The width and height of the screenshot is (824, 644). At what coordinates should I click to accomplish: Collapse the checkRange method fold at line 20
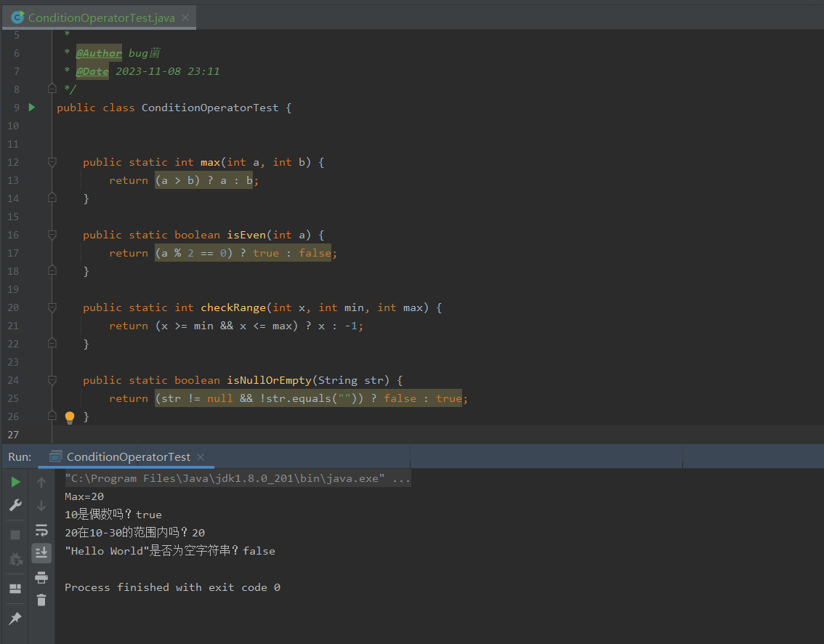click(52, 307)
